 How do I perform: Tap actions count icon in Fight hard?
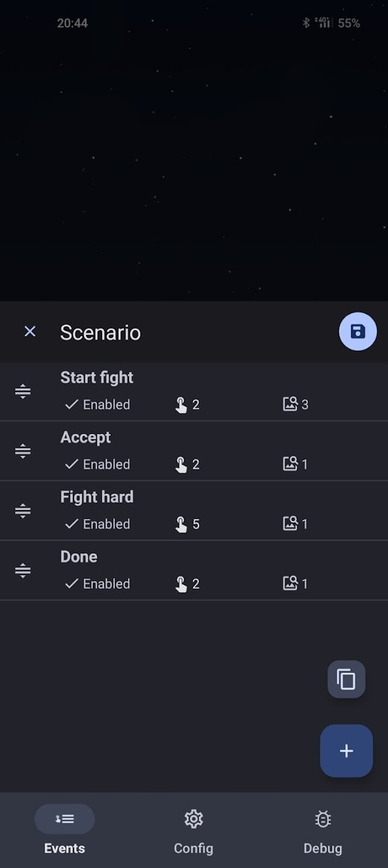coord(181,524)
